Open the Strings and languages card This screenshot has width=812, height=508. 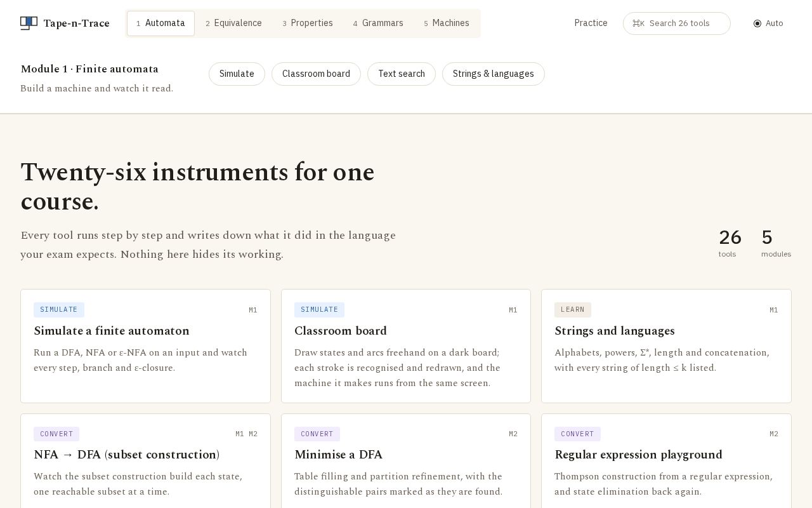tap(666, 346)
